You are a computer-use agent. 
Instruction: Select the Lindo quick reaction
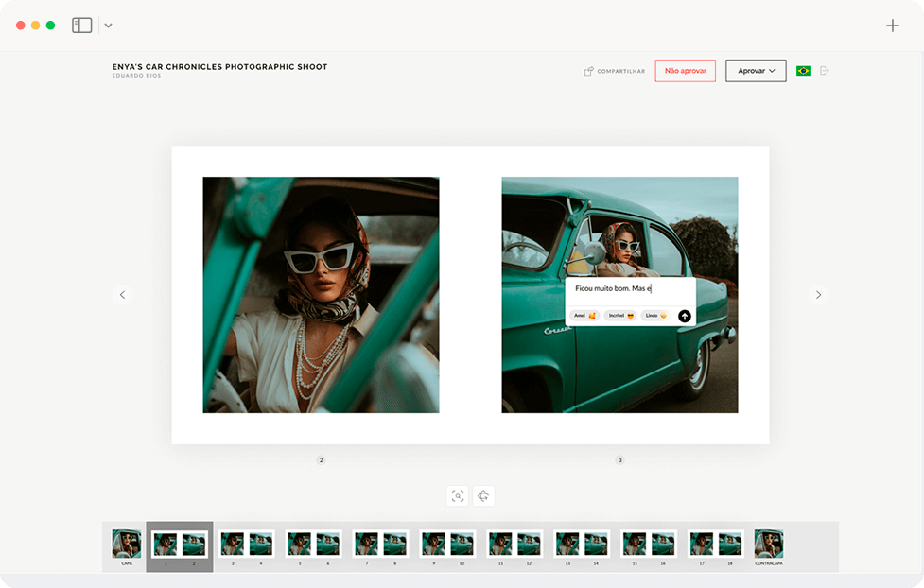click(x=656, y=316)
